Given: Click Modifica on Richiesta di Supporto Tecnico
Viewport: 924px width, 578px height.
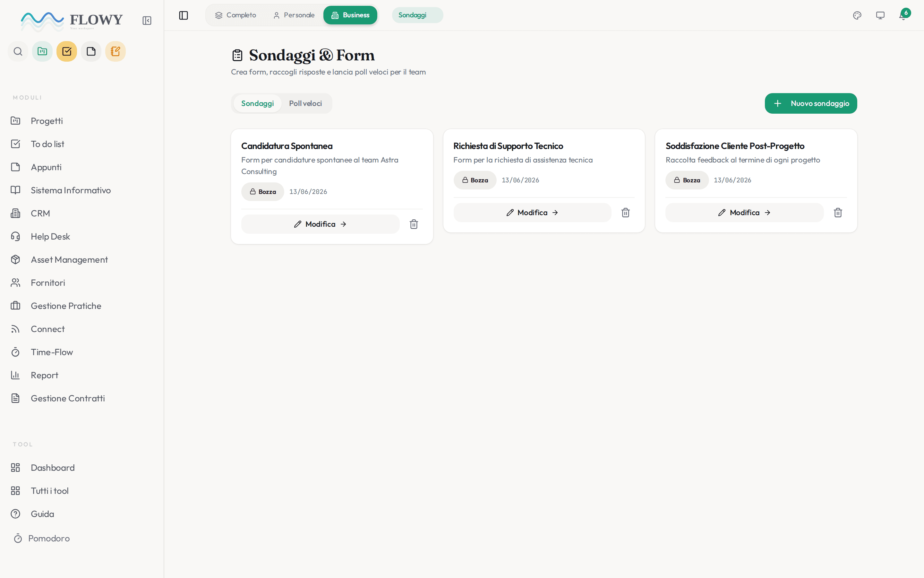Looking at the screenshot, I should point(532,213).
